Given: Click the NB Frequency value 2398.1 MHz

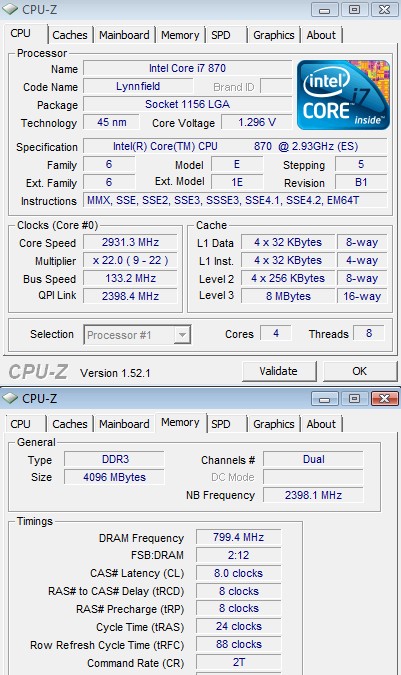Looking at the screenshot, I should (x=314, y=495).
